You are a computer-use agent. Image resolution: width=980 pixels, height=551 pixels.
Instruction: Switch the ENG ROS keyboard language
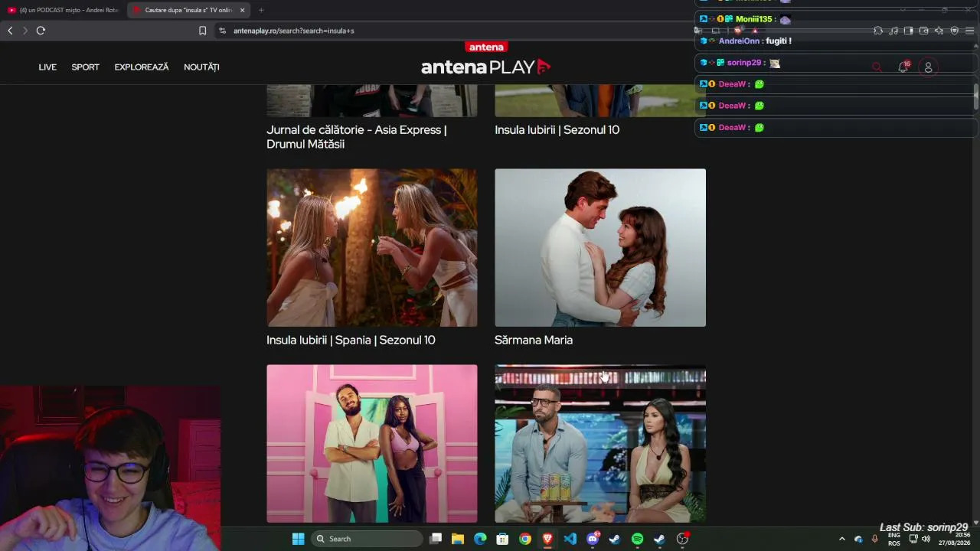click(893, 539)
